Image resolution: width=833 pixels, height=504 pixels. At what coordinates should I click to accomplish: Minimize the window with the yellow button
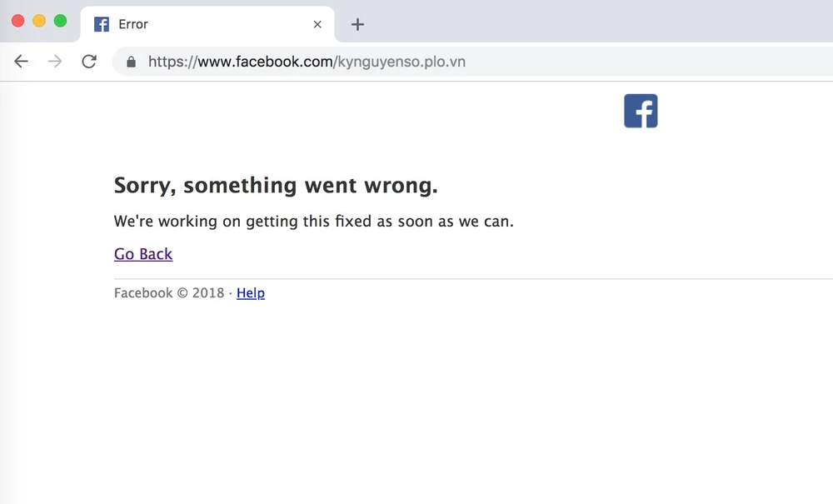[39, 21]
